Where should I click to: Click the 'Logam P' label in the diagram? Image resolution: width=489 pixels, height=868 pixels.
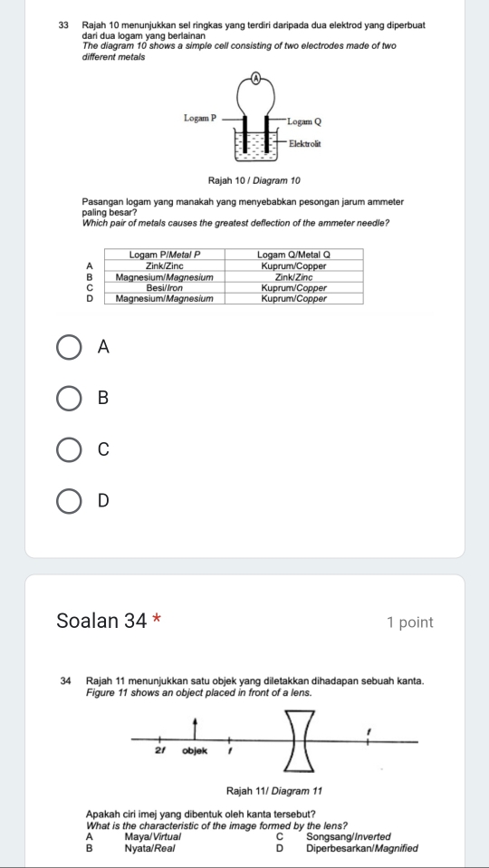[x=201, y=118]
